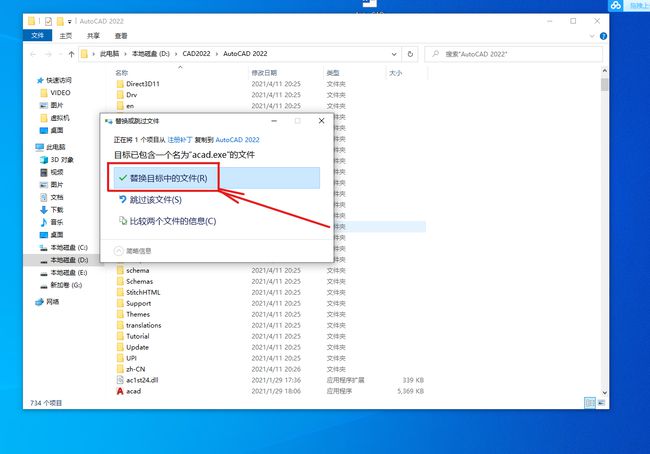Image resolution: width=650 pixels, height=454 pixels.
Task: Select 本地磁盘 (E:) in sidebar
Action: 63,272
